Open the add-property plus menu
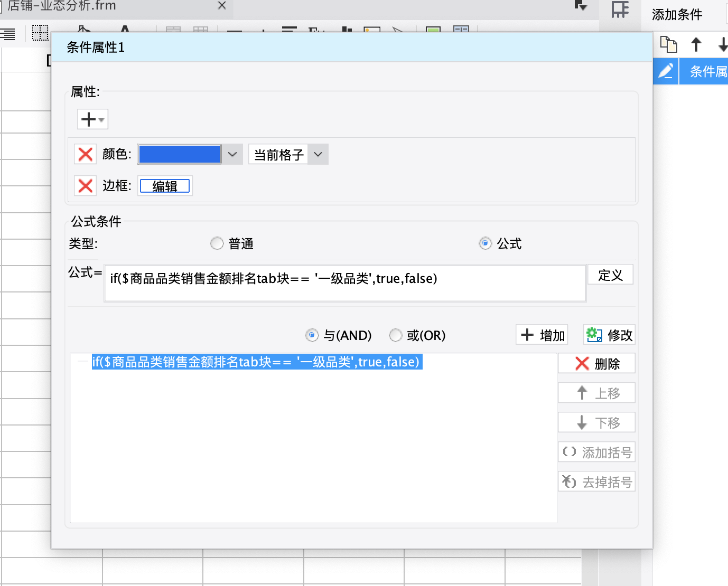Viewport: 728px width, 586px height. point(92,119)
